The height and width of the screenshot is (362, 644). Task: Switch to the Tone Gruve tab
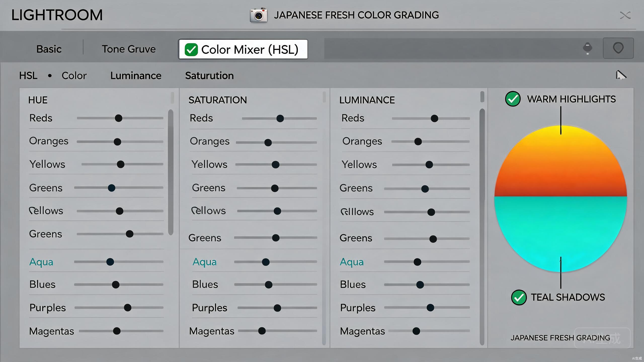(129, 49)
